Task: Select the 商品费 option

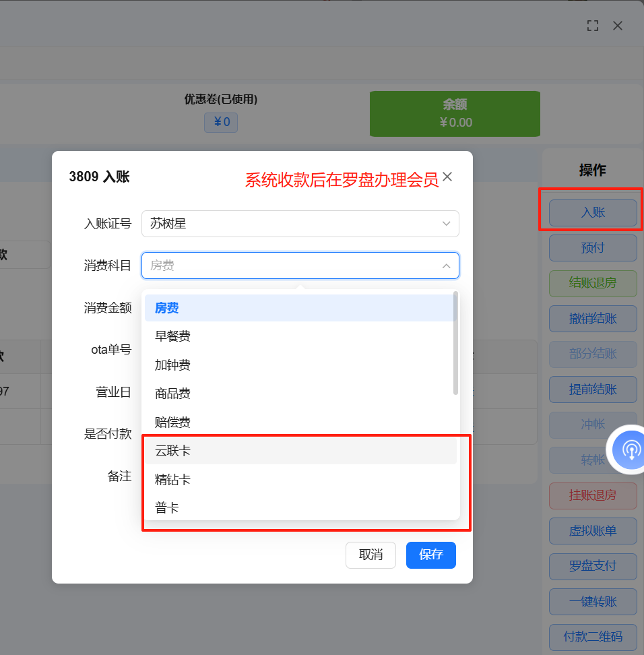Action: coord(300,394)
